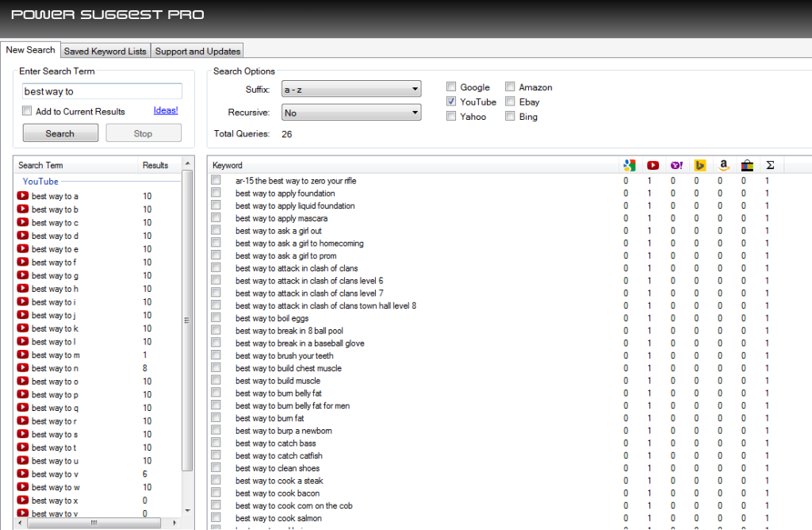Click YouTube icon beside 'best way to v'

(x=23, y=474)
